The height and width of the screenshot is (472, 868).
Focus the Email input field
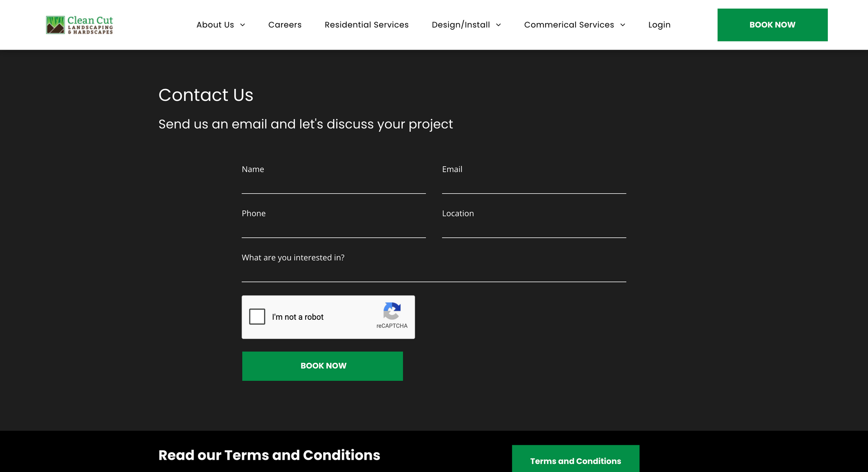click(534, 185)
